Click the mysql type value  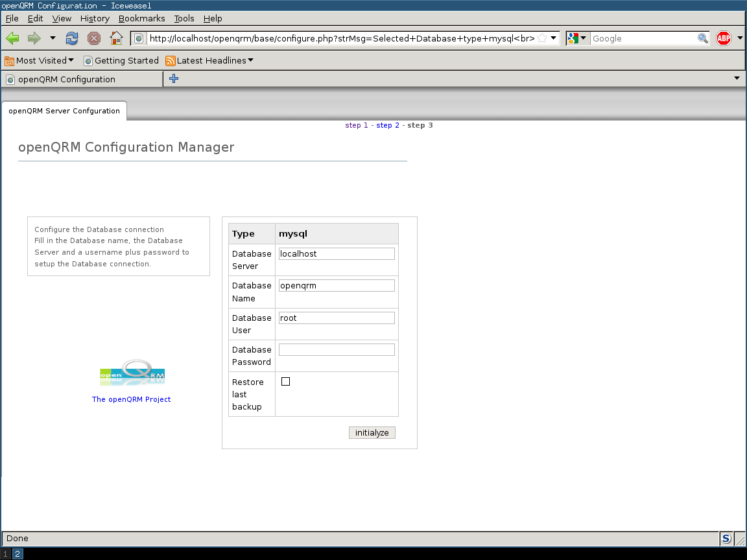pyautogui.click(x=293, y=234)
